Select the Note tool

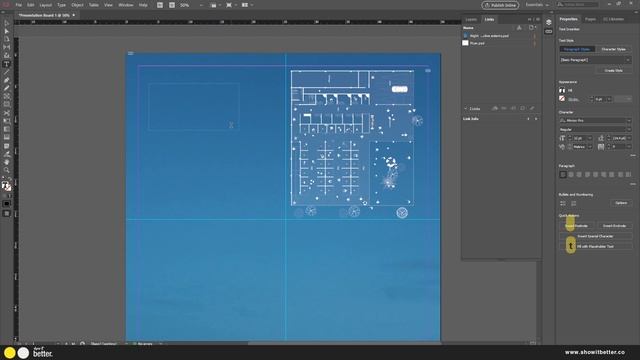[x=7, y=146]
